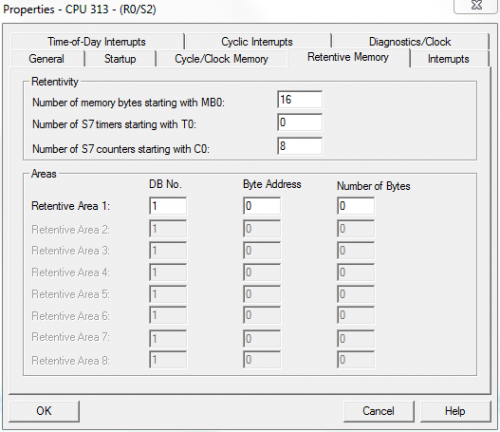Click Retentive Area 4 Number of Bytes field
The image size is (500, 432).
pos(356,272)
